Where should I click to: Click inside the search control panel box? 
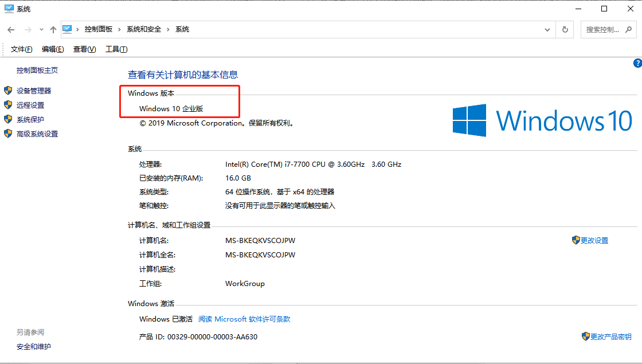click(x=605, y=29)
